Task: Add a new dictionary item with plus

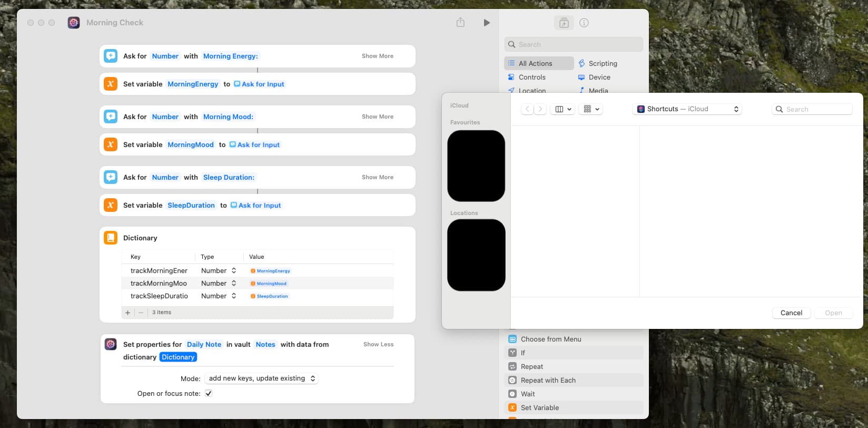Action: point(127,313)
